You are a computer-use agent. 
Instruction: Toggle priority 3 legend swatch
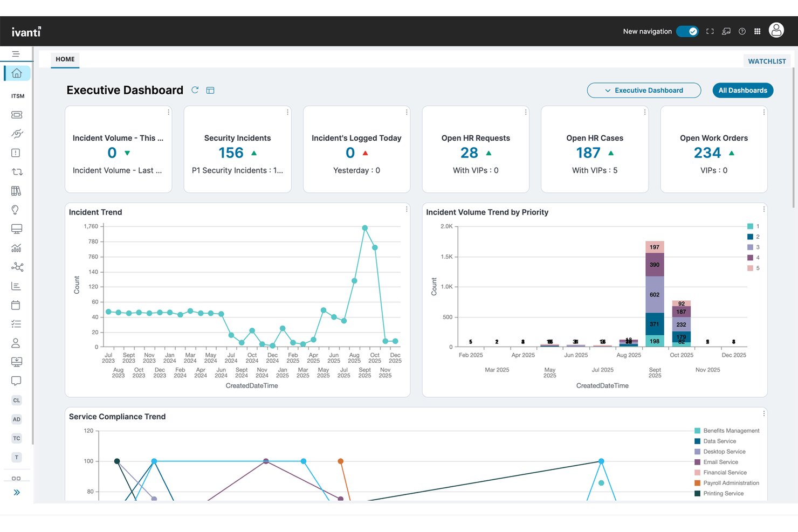pos(750,247)
